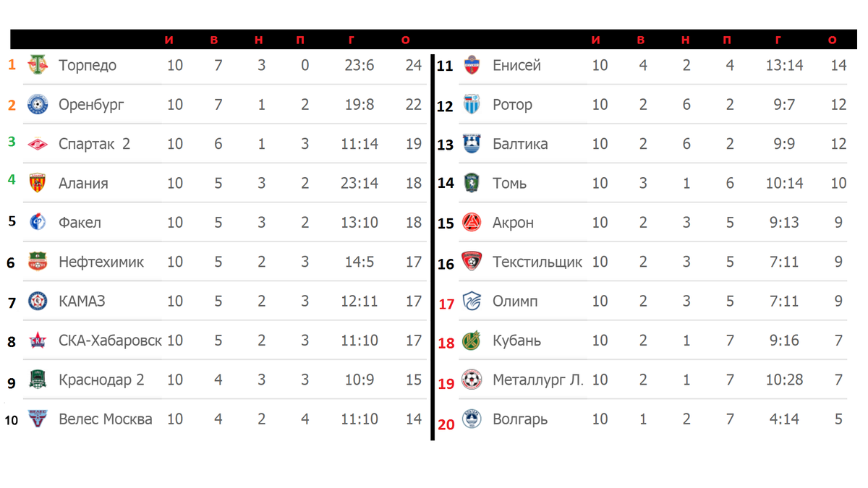Click the Акрон red logo
This screenshot has height=488, width=868.
point(472,223)
